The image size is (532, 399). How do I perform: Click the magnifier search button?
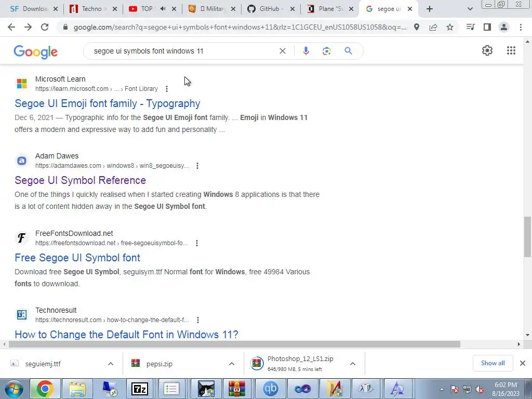click(348, 51)
